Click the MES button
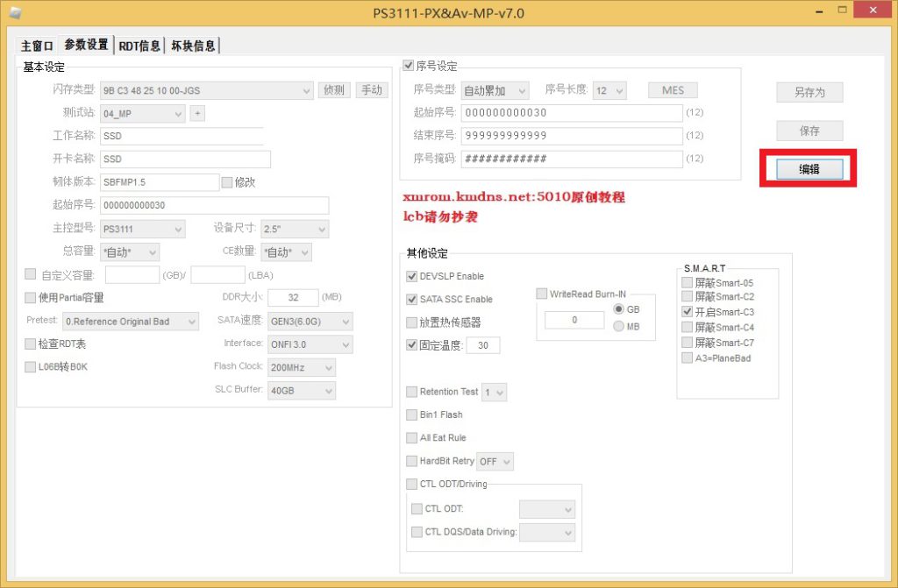 [x=673, y=90]
